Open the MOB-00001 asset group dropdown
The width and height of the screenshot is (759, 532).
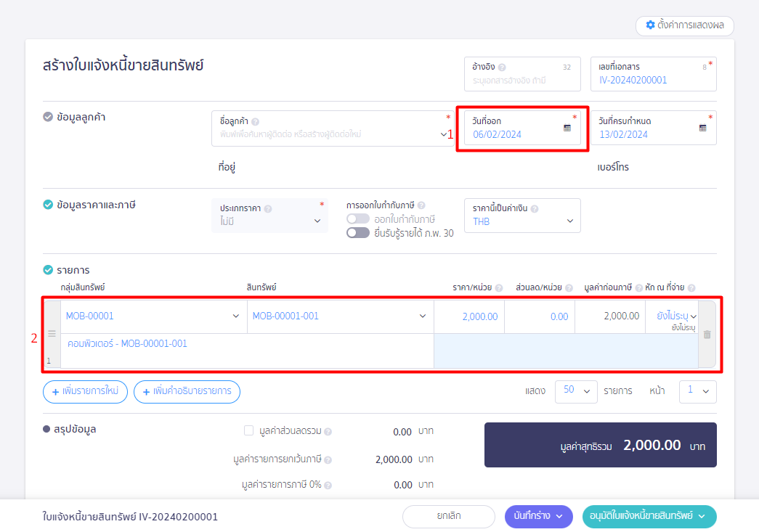tap(153, 316)
